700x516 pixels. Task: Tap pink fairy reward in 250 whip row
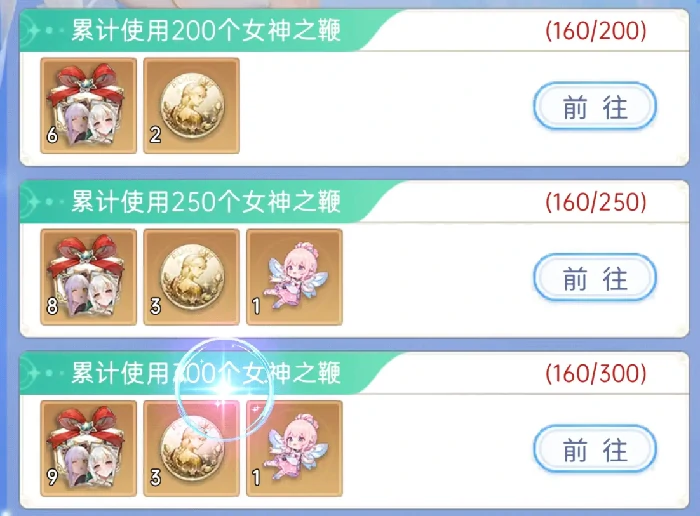point(295,277)
